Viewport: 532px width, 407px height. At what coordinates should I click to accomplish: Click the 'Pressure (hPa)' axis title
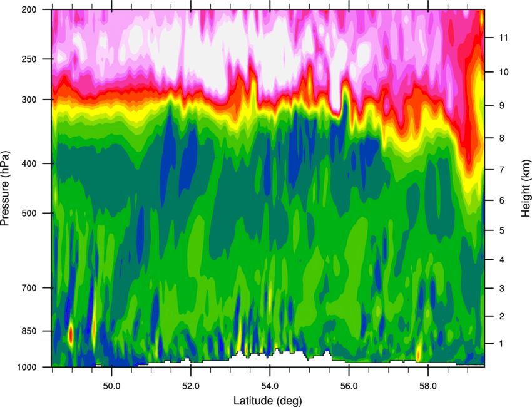point(5,188)
